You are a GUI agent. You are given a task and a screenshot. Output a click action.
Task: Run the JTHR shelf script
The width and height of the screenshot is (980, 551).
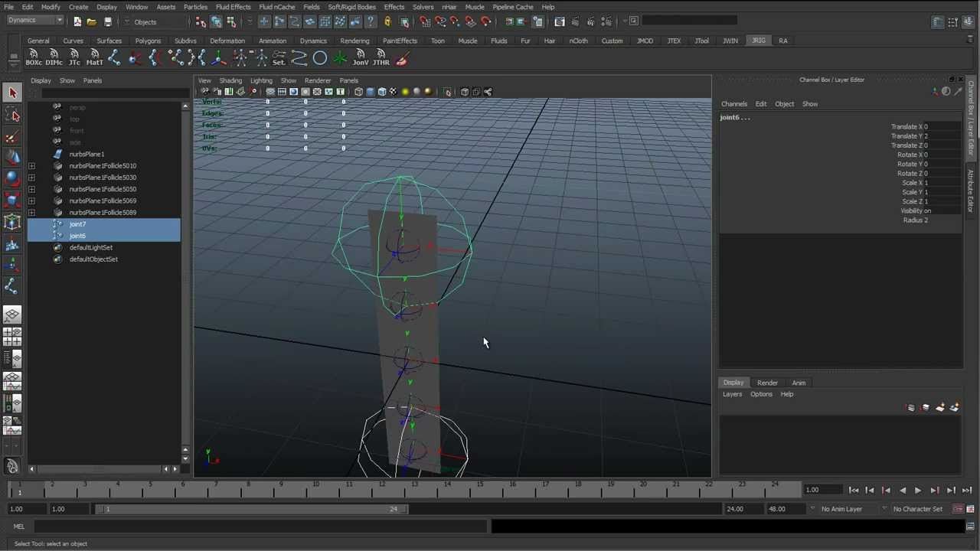pyautogui.click(x=381, y=57)
